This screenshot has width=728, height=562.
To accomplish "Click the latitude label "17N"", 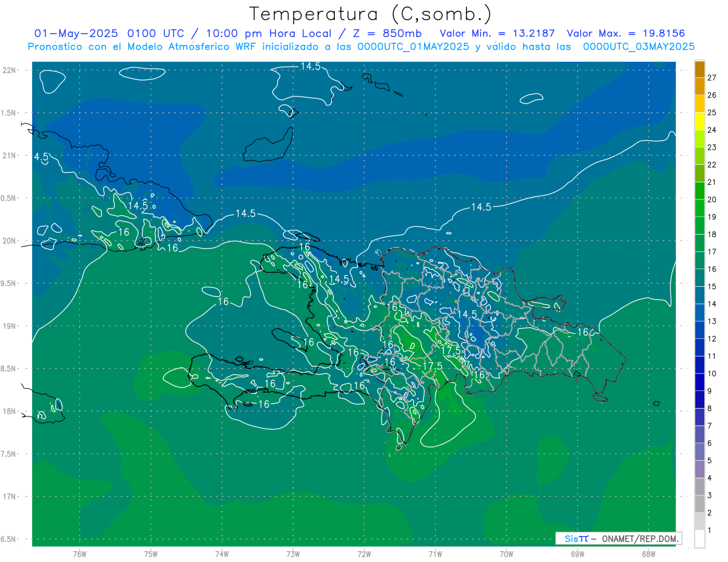I will click(x=9, y=497).
